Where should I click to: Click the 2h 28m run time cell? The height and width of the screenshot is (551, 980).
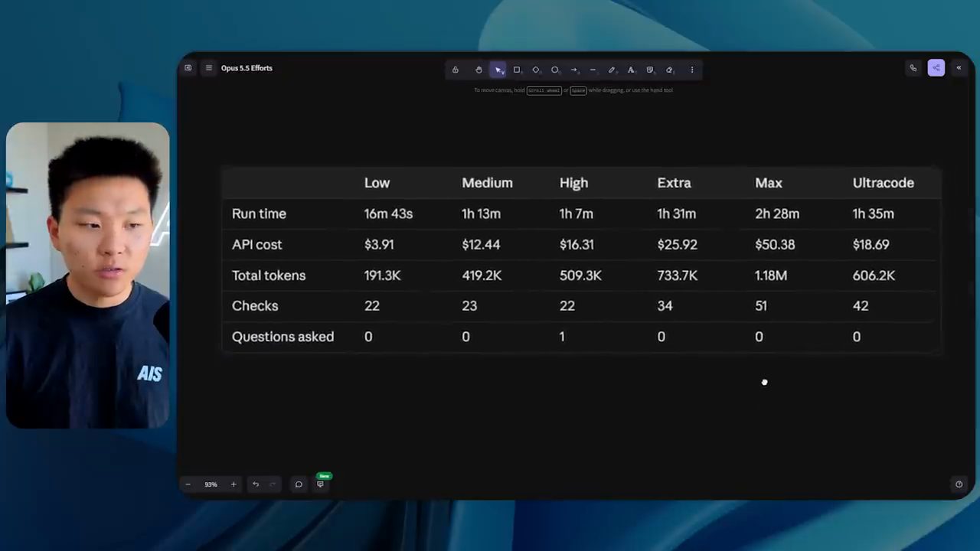[777, 214]
